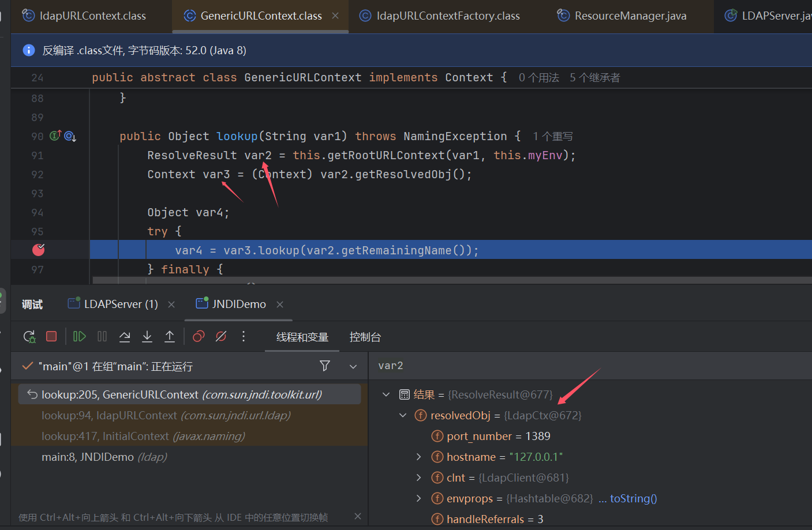This screenshot has width=812, height=530.
Task: Filter the thread frames list
Action: coord(325,366)
